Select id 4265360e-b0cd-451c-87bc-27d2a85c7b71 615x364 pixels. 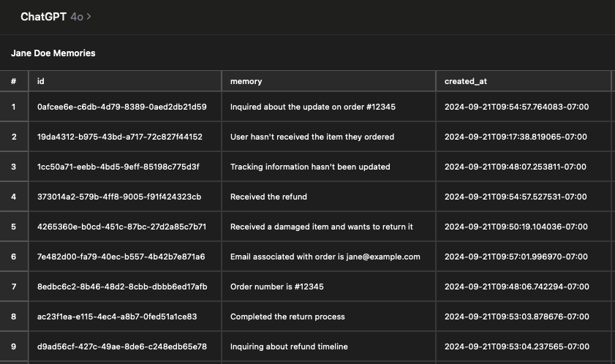121,227
